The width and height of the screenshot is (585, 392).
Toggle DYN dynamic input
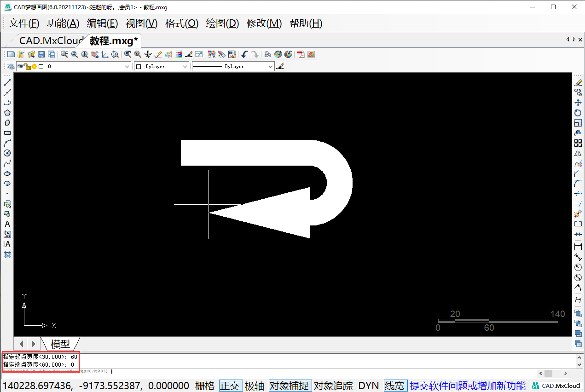(x=370, y=386)
